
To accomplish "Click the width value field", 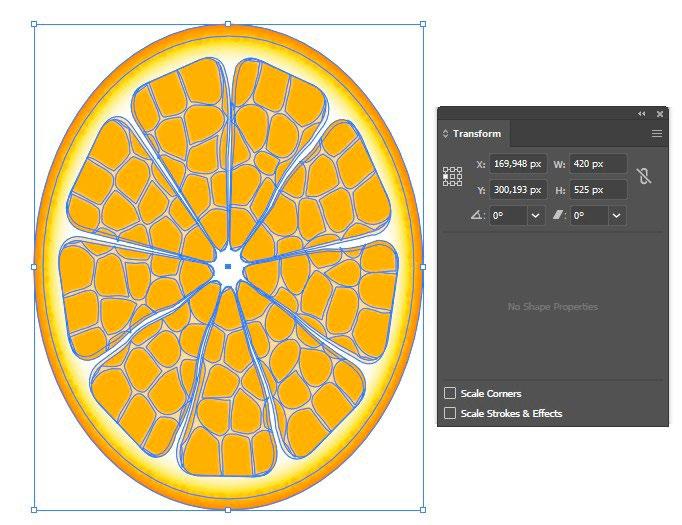I will tap(598, 164).
